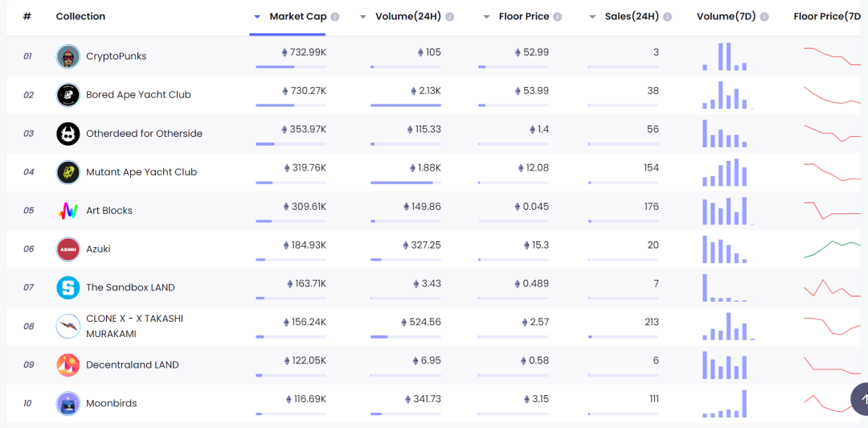Select the Collection column header

tap(80, 17)
